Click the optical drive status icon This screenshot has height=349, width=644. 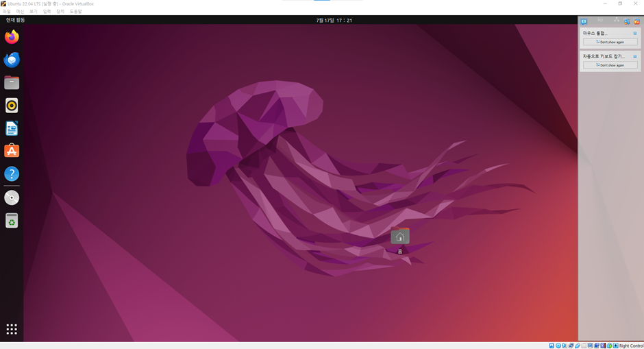[x=558, y=346]
